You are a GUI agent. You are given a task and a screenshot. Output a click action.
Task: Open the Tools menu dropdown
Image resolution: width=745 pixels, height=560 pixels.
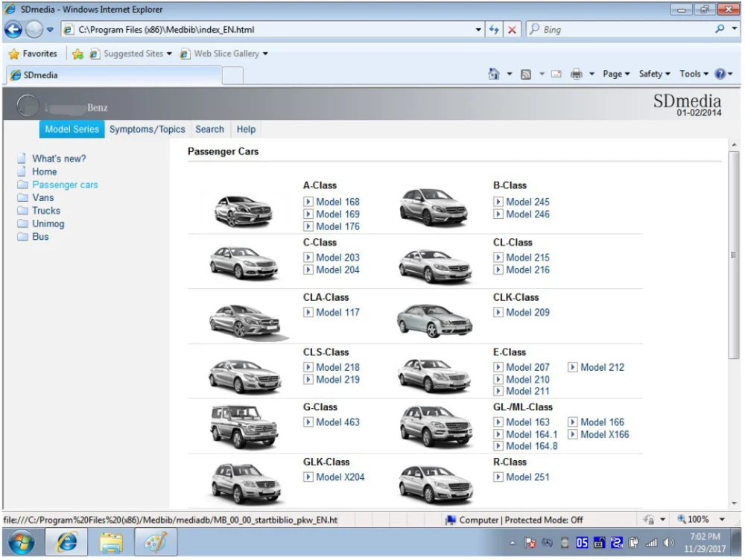coord(694,74)
